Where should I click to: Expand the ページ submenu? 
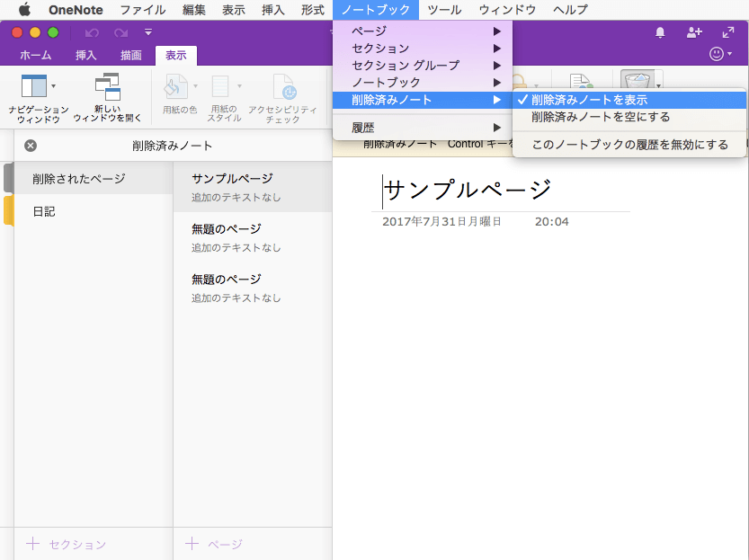(x=423, y=31)
